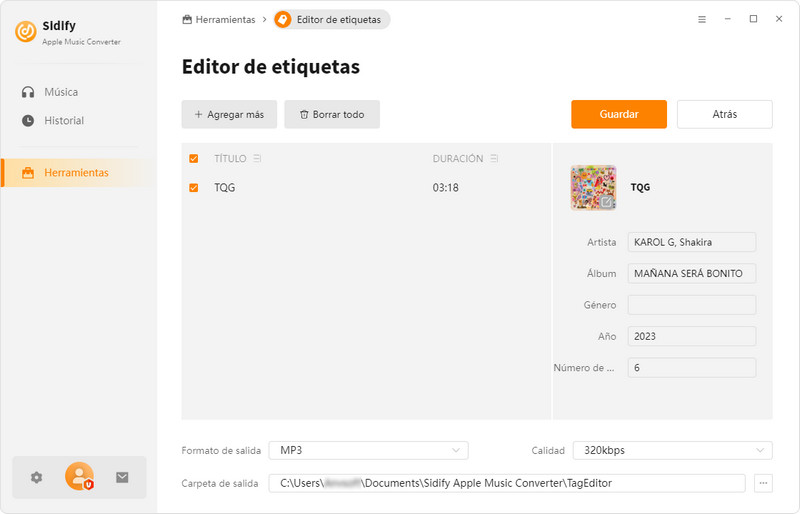Click the clock icon beside Historial
Image resolution: width=800 pixels, height=514 pixels.
(x=28, y=120)
